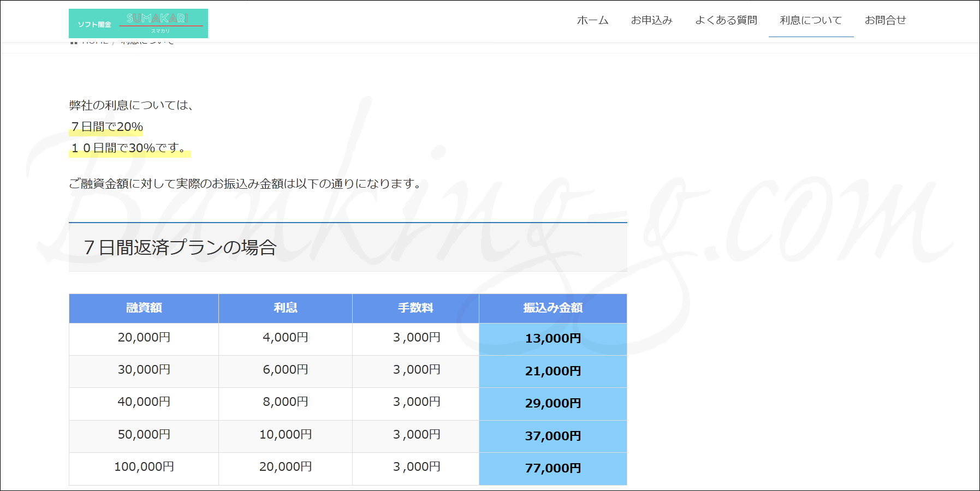The width and height of the screenshot is (980, 491).
Task: Click the 融資額 column header
Action: click(144, 308)
